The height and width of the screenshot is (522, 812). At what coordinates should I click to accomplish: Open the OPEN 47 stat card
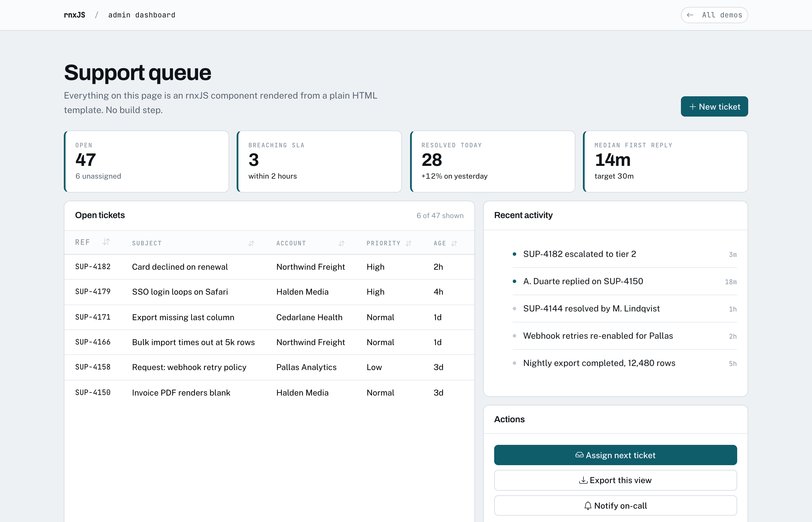tap(146, 161)
